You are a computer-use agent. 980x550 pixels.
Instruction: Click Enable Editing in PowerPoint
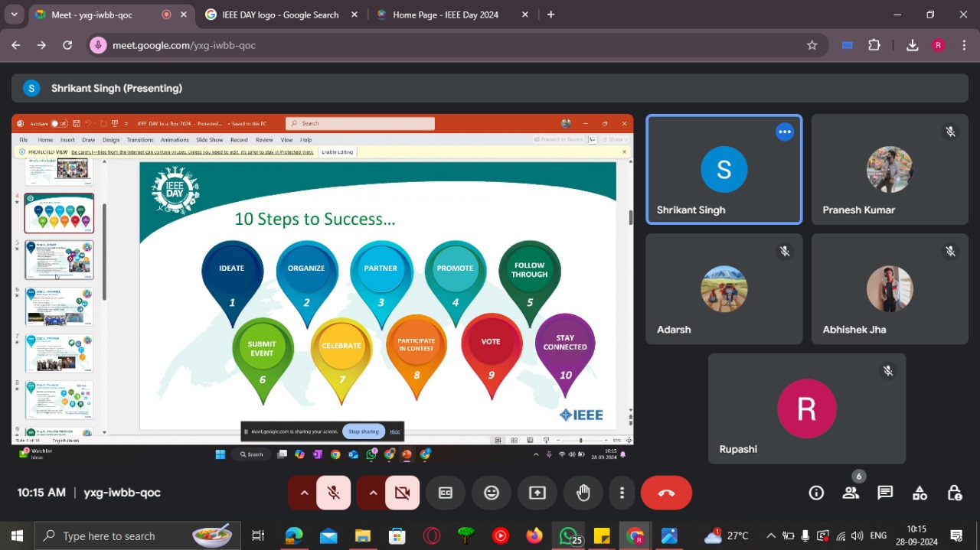coord(337,151)
